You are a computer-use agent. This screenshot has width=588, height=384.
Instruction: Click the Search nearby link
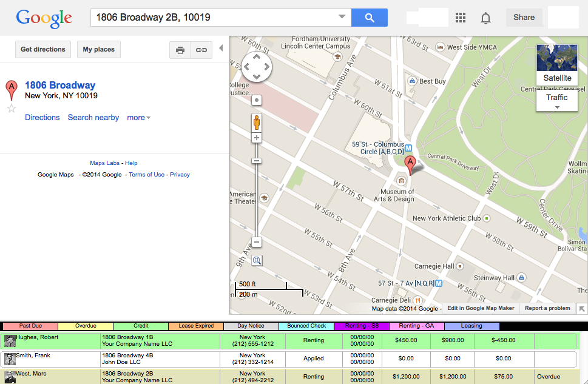[93, 118]
